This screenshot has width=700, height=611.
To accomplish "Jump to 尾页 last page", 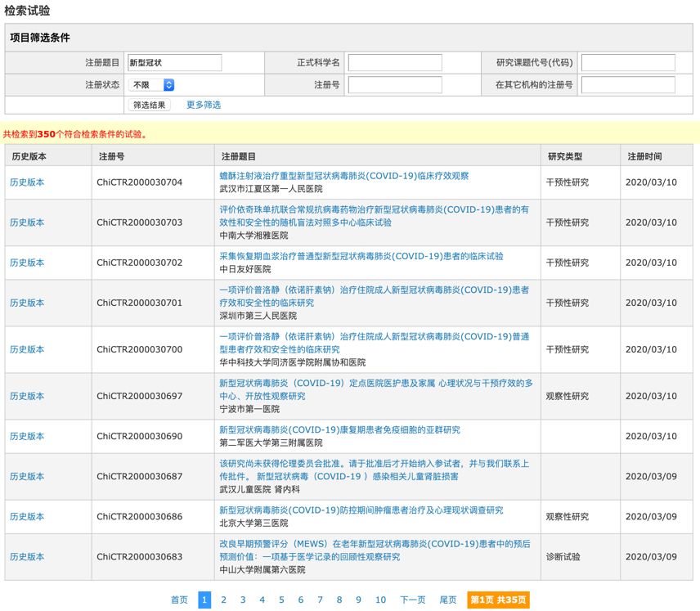I will (x=448, y=600).
